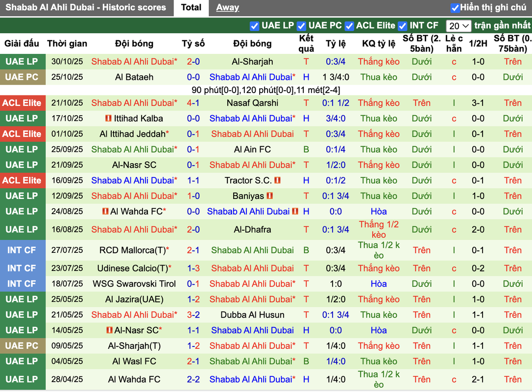The width and height of the screenshot is (532, 392).
Task: Click the UAE LP league label for 30/10/25
Action: click(22, 62)
